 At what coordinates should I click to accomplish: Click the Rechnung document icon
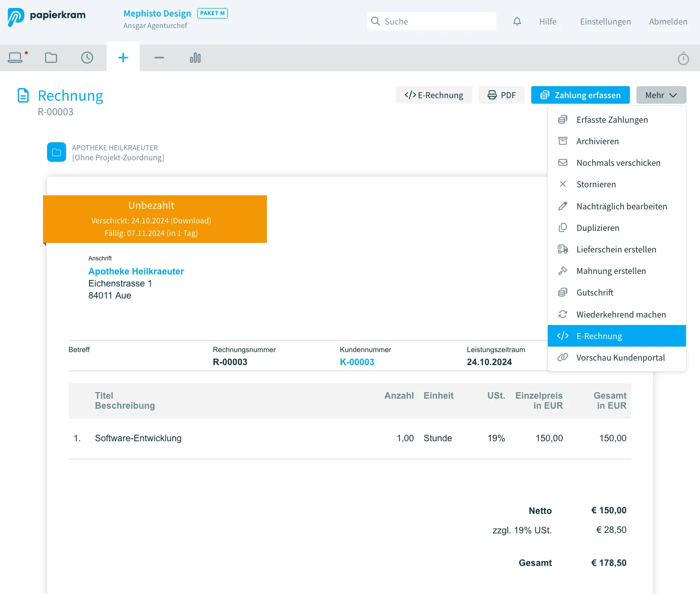(23, 95)
